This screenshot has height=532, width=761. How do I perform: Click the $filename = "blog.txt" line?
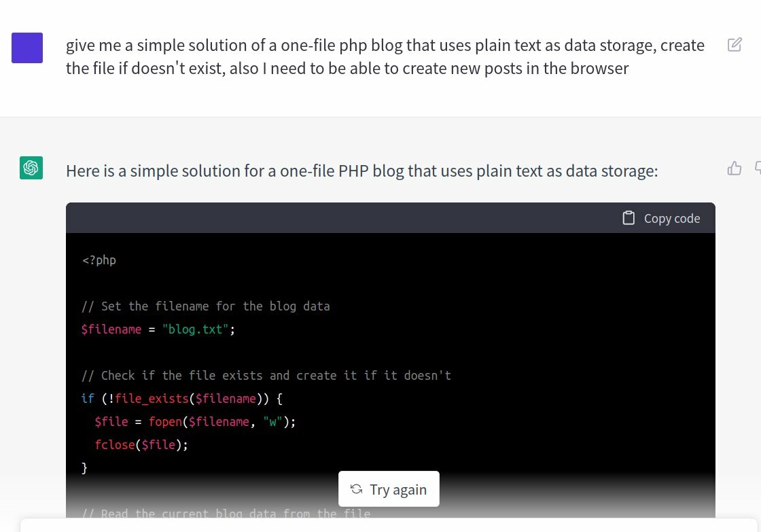coord(158,329)
